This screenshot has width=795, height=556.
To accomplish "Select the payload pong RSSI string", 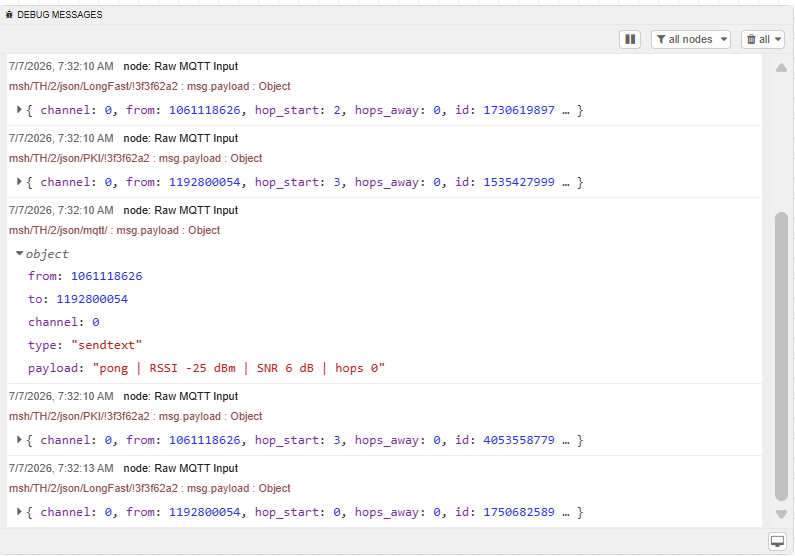I will [x=239, y=368].
